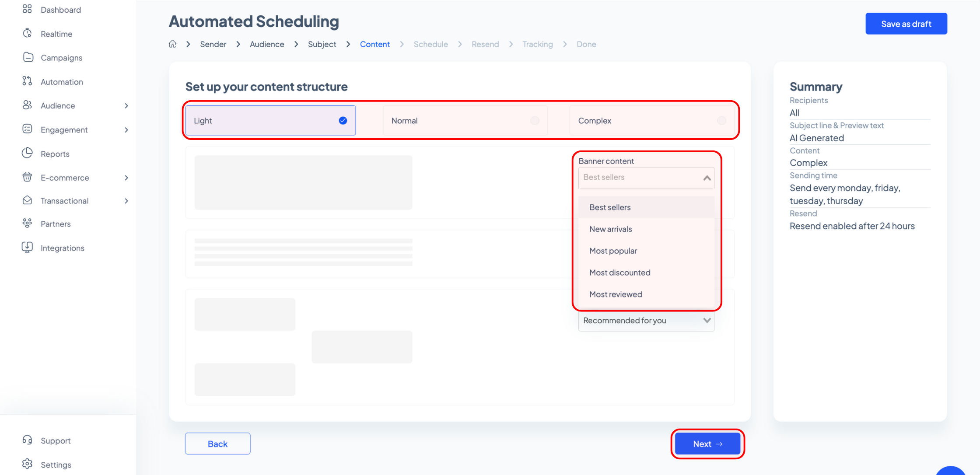Viewport: 980px width, 475px height.
Task: Choose New arrivals from banner options
Action: (x=646, y=229)
